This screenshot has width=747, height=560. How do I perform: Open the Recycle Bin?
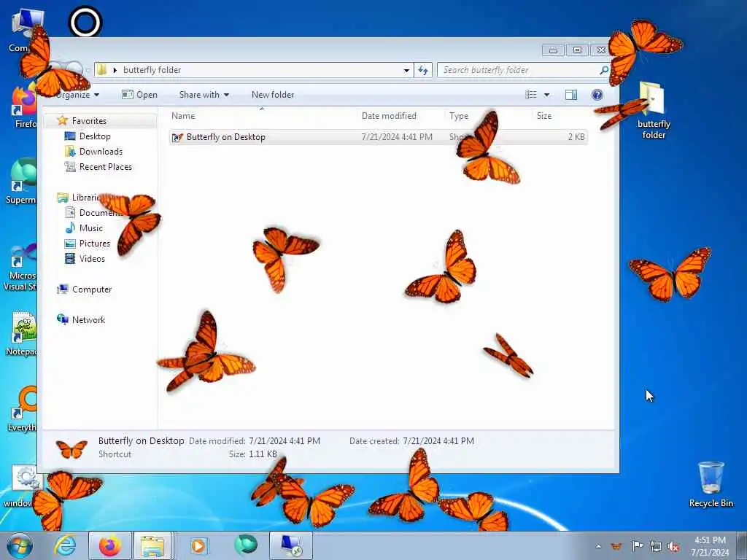click(x=711, y=484)
